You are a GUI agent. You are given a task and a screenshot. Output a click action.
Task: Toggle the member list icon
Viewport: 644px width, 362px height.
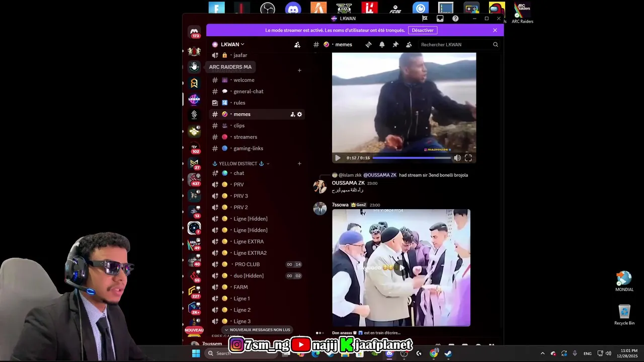tap(409, 45)
